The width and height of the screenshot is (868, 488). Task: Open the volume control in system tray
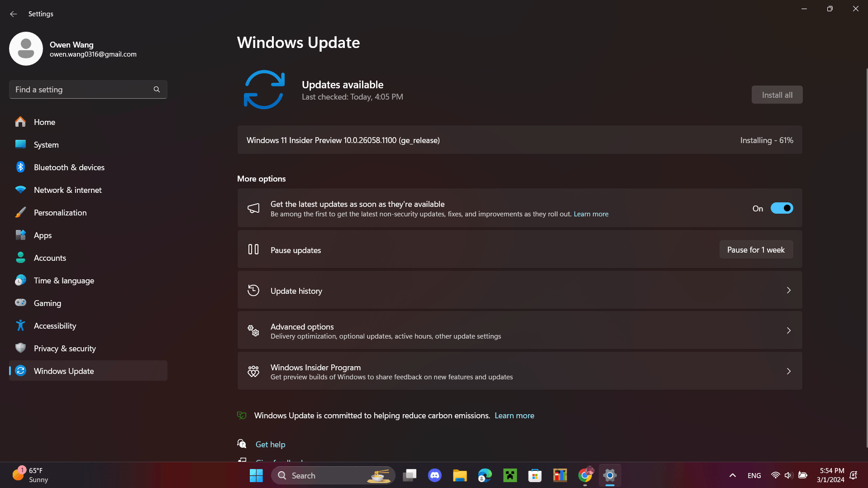pos(788,475)
